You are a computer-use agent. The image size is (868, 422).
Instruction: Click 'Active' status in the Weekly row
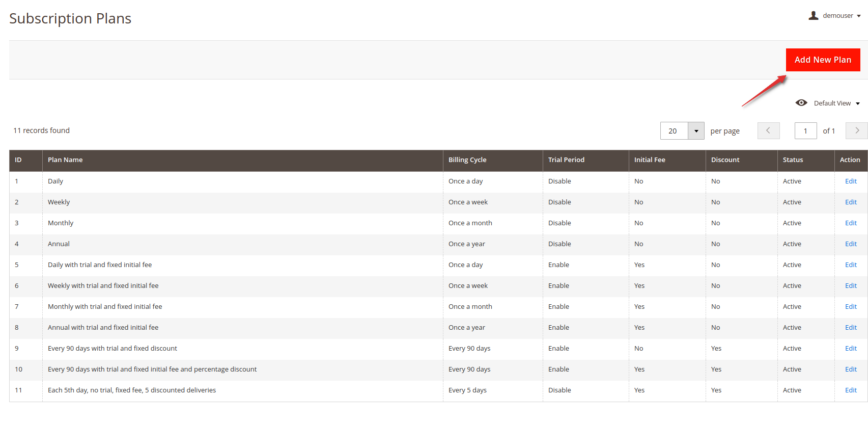click(x=792, y=202)
